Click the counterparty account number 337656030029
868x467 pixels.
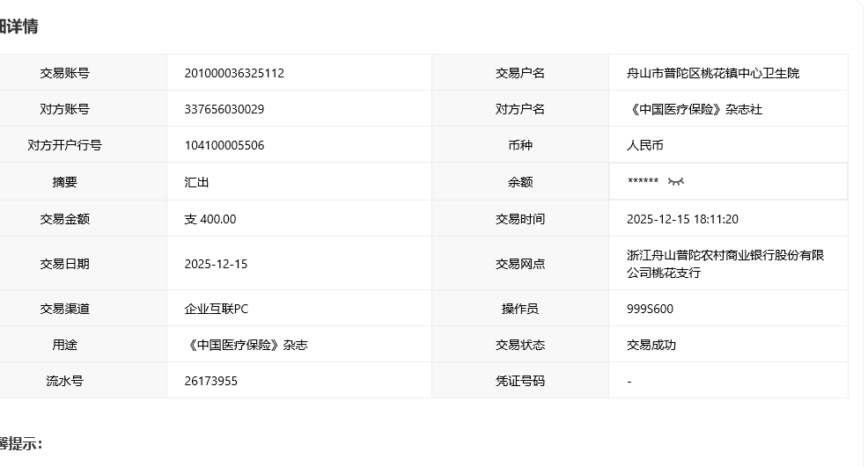[224, 109]
